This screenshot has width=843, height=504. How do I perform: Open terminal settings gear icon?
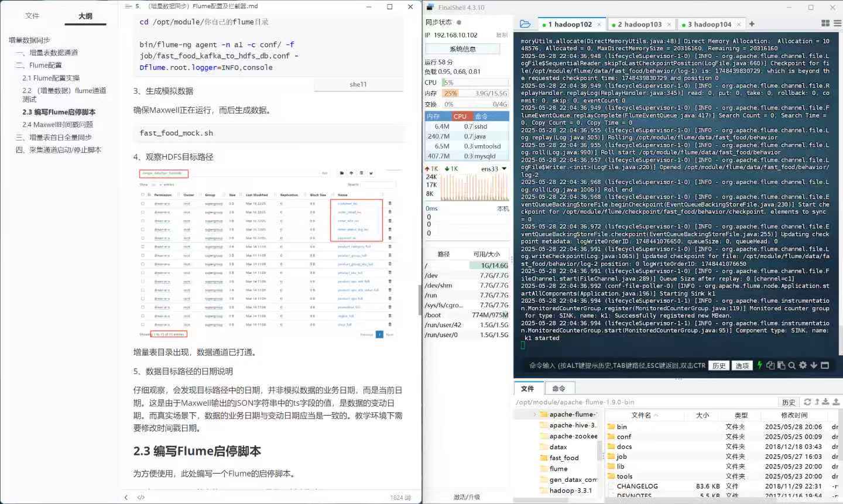[x=803, y=365]
